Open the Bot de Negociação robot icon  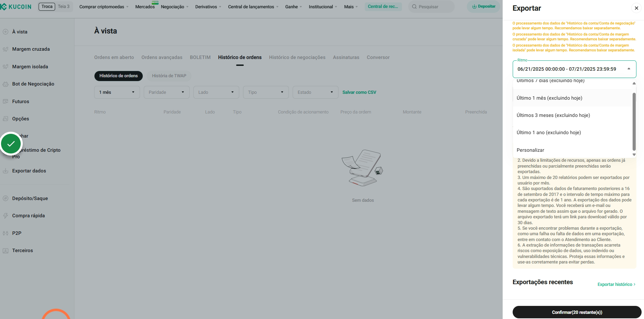[6, 84]
